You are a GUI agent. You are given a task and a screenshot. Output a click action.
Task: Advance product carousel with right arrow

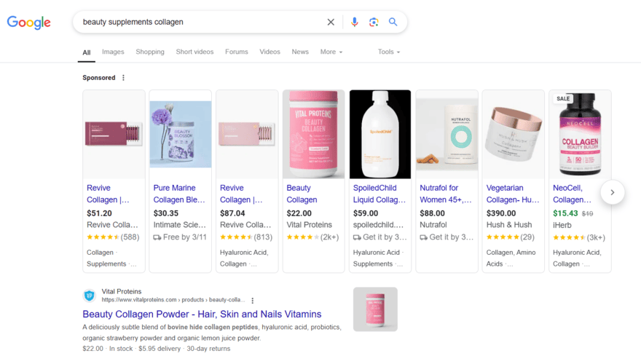(613, 192)
